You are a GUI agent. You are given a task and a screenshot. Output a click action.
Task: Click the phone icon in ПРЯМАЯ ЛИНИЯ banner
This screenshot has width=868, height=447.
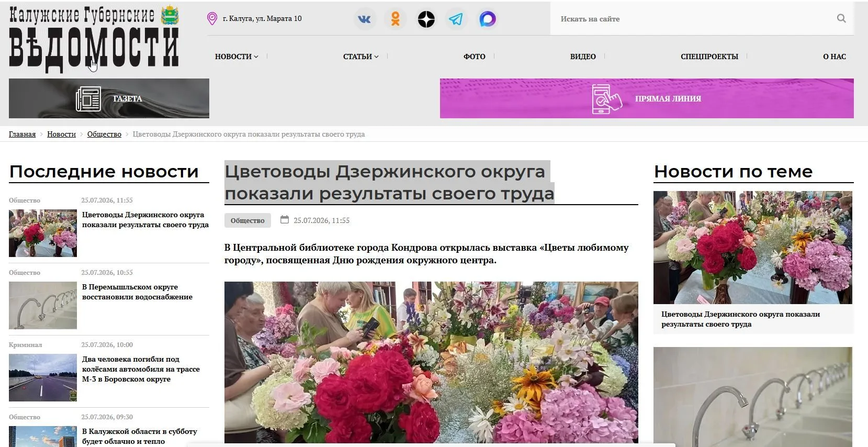(x=606, y=98)
